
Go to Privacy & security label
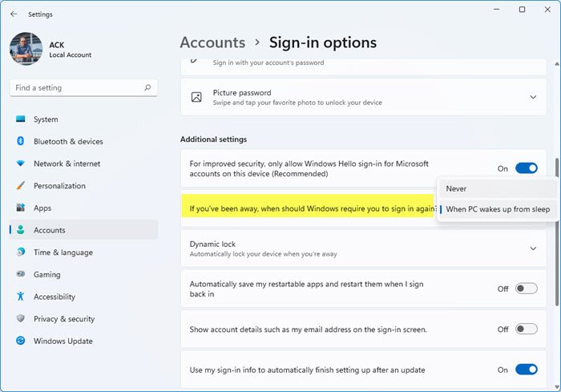pos(64,319)
